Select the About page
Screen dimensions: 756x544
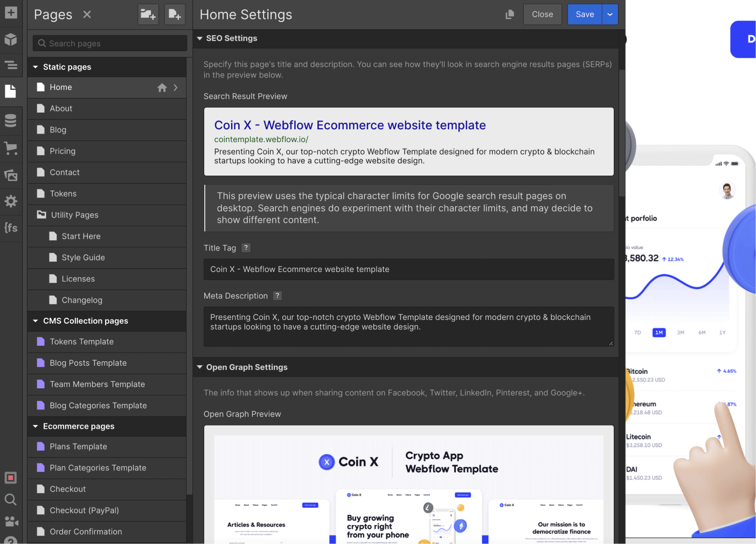point(107,109)
